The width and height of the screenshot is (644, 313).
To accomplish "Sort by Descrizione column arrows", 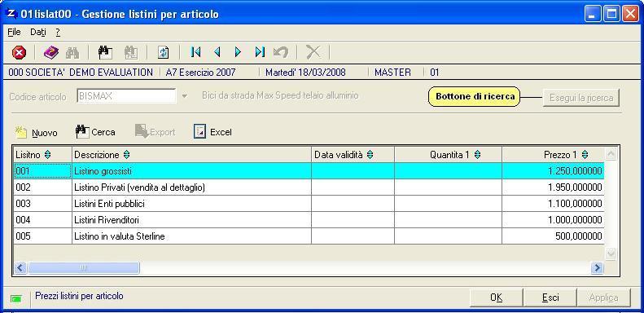I will point(126,155).
